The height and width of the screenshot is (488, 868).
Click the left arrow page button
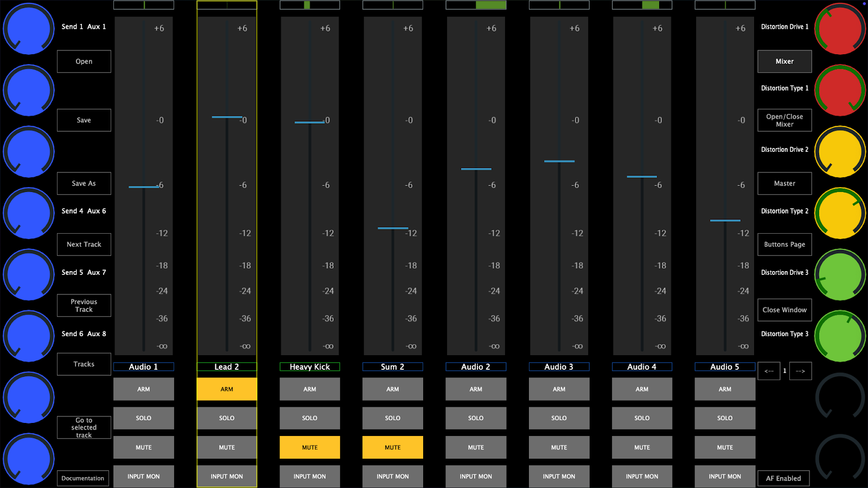(x=769, y=371)
